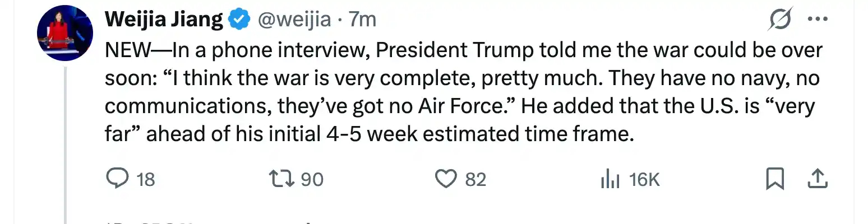Image resolution: width=868 pixels, height=224 pixels.
Task: Click the blue verified badge
Action: click(240, 20)
